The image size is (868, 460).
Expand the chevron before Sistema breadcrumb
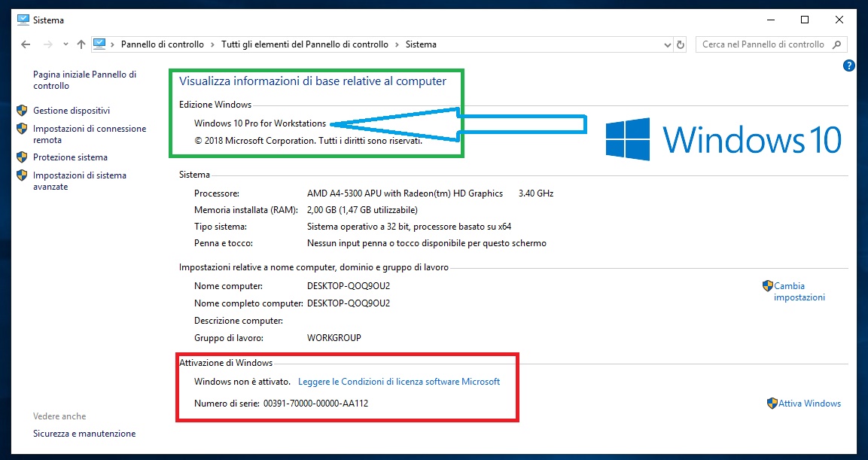tap(397, 44)
